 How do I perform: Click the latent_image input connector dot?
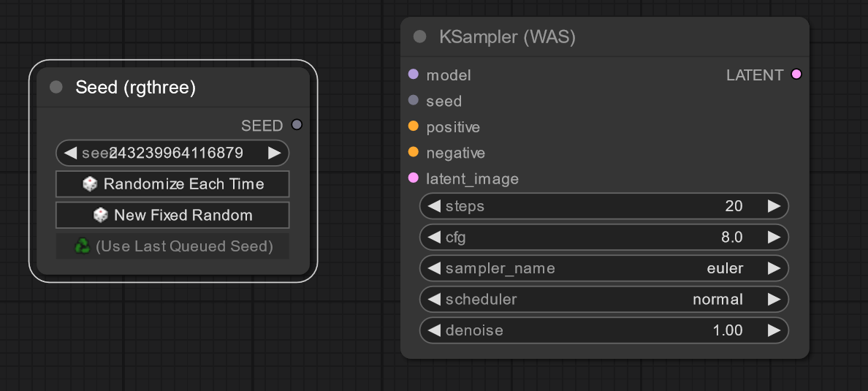tap(414, 178)
